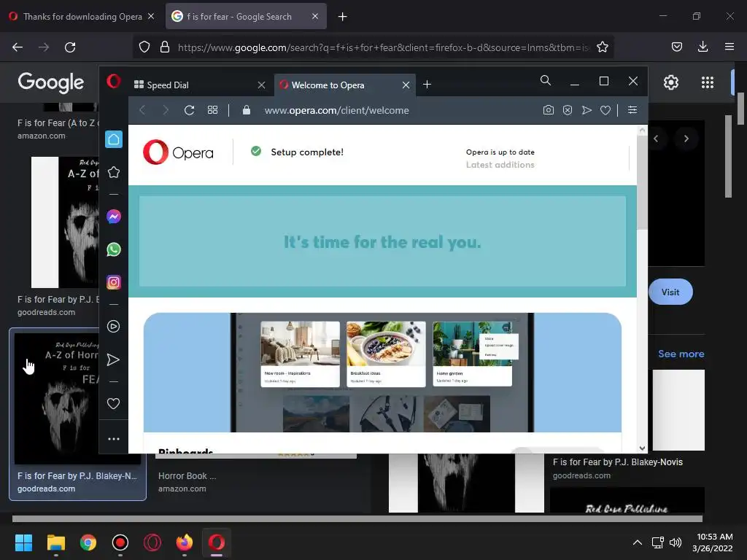Close the f is for fear tab
This screenshot has height=560, width=747.
(315, 16)
